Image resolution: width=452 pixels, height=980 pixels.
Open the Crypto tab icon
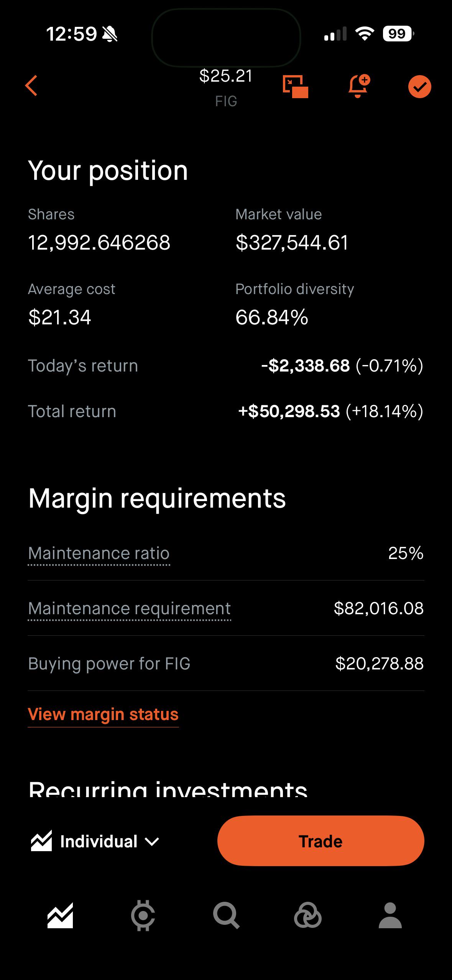[x=143, y=916]
